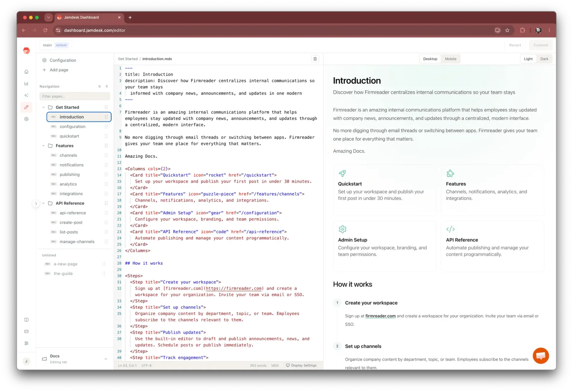573x392 pixels.
Task: Open the settings gear icon in sidebar
Action: tap(26, 119)
